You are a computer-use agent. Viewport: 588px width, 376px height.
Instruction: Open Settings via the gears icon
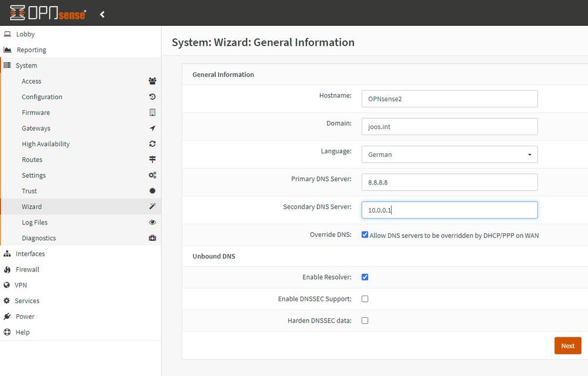pos(152,175)
